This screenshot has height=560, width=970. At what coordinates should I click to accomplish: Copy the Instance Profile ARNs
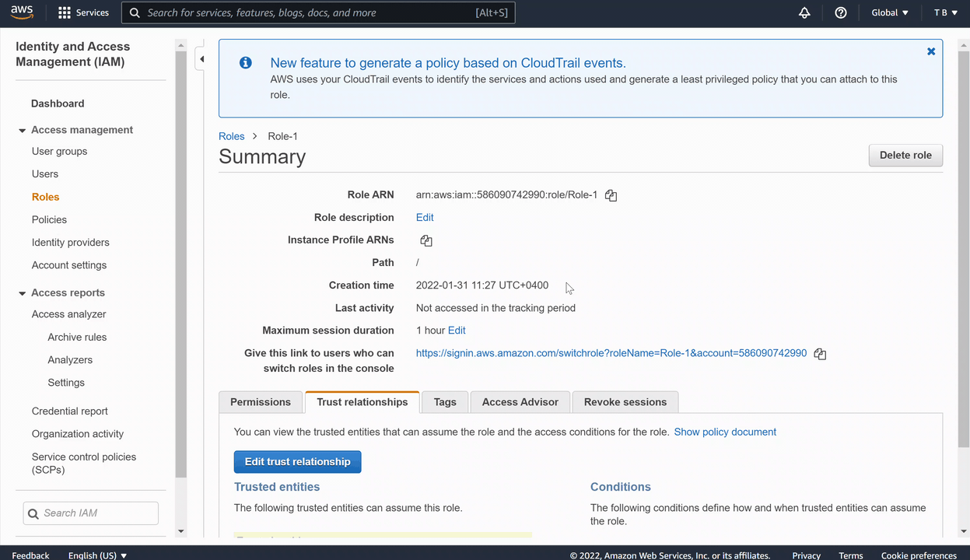(x=425, y=241)
